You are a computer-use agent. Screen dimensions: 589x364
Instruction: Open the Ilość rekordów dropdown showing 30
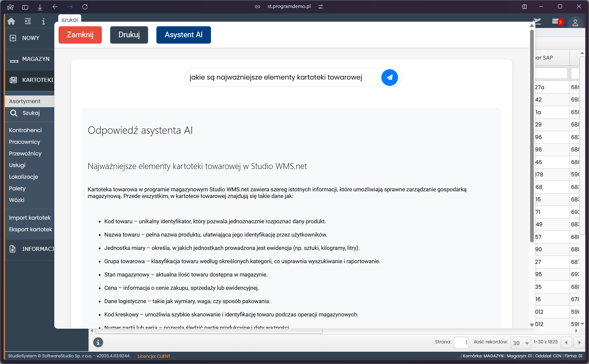(x=520, y=342)
